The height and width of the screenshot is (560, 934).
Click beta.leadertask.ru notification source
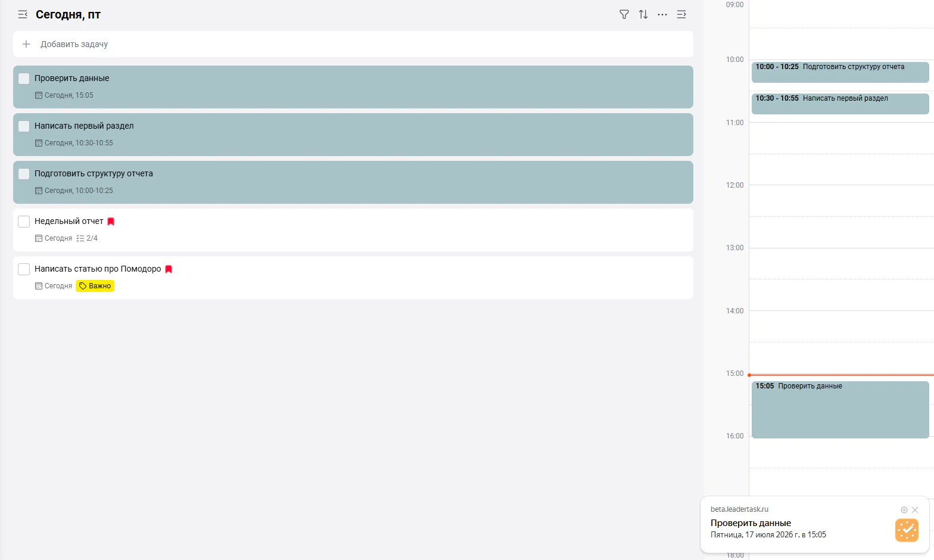[x=739, y=509]
